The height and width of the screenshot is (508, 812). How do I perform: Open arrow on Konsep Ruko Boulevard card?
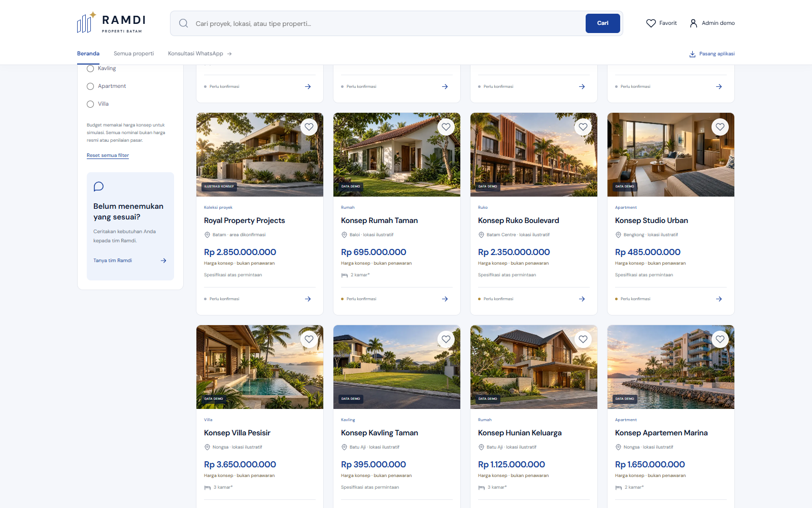click(582, 299)
